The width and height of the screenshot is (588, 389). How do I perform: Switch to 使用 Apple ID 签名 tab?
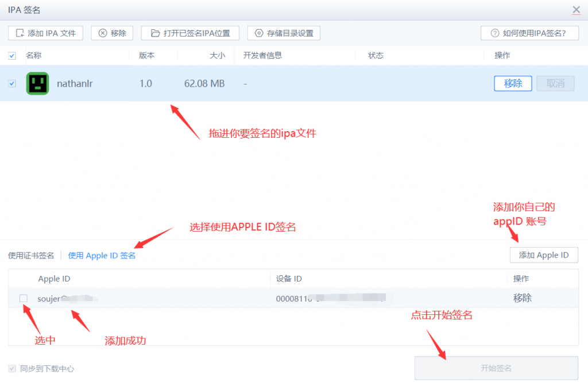pos(102,256)
